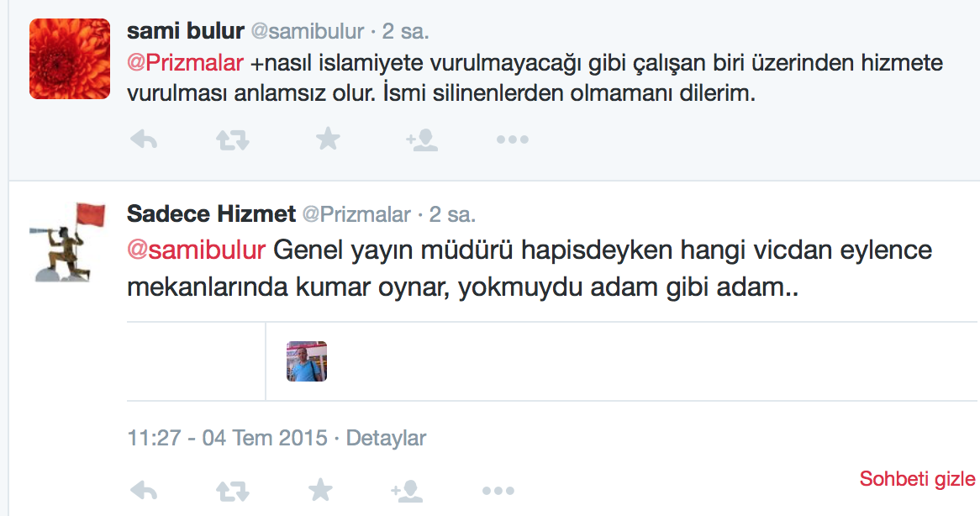Open the @Prizmalar mention in sami's tweet

point(186,63)
